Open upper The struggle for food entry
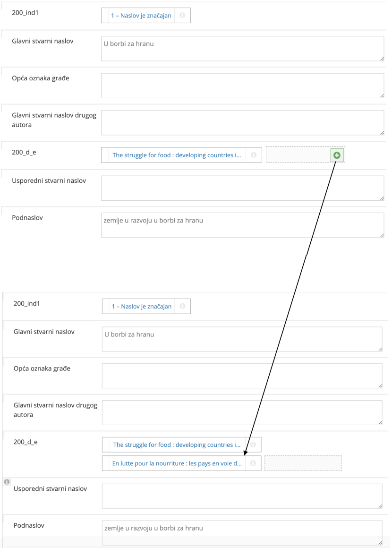Image resolution: width=392 pixels, height=548 pixels. [177, 155]
